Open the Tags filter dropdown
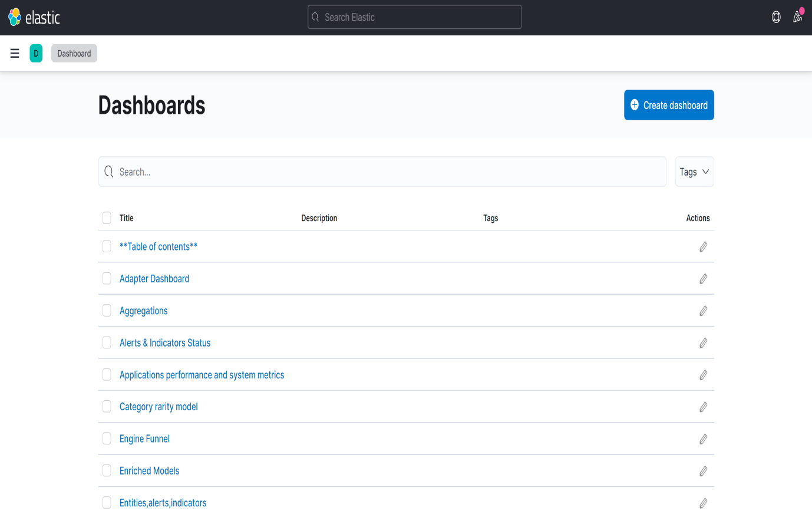The image size is (812, 514). tap(694, 172)
